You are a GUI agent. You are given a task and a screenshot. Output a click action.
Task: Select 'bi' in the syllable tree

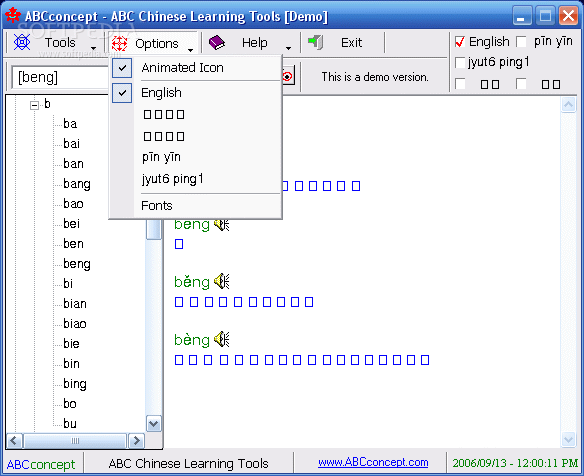tap(68, 284)
